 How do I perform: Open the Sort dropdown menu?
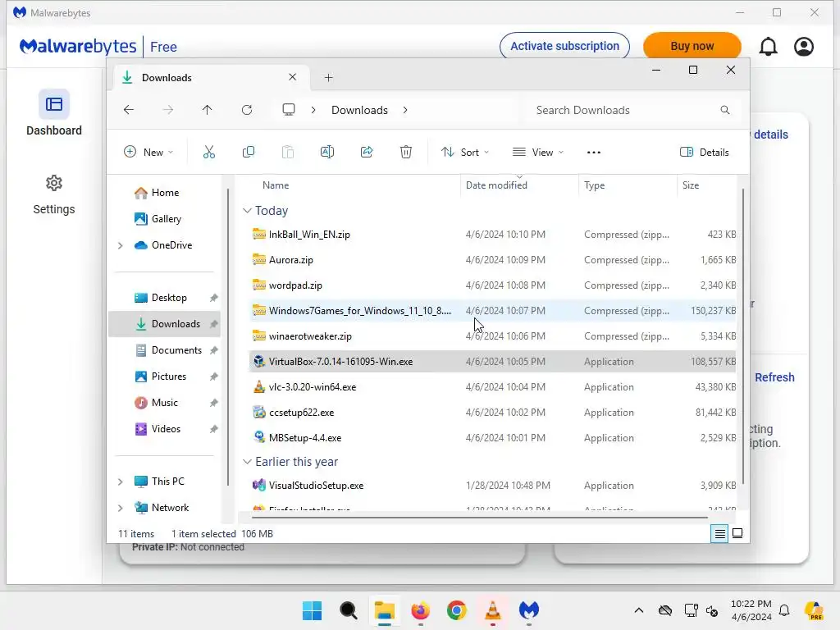[465, 152]
